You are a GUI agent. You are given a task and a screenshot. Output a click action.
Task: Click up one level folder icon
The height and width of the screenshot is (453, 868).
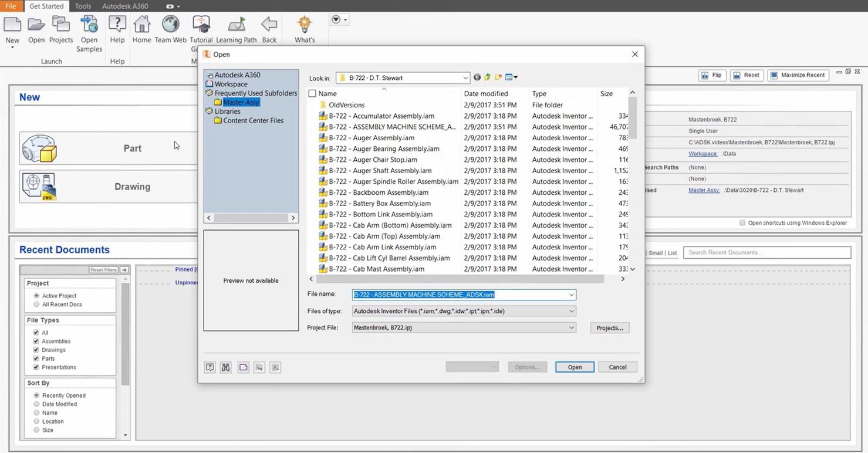click(x=487, y=77)
